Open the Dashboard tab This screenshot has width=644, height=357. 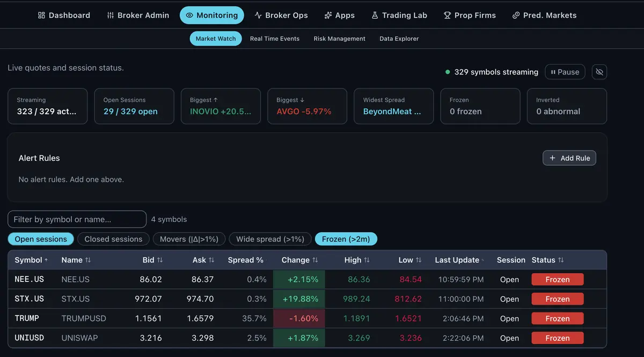[64, 15]
